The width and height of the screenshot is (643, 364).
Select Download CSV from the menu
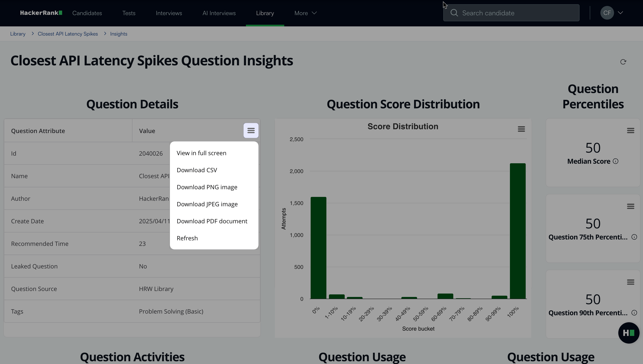pos(197,170)
